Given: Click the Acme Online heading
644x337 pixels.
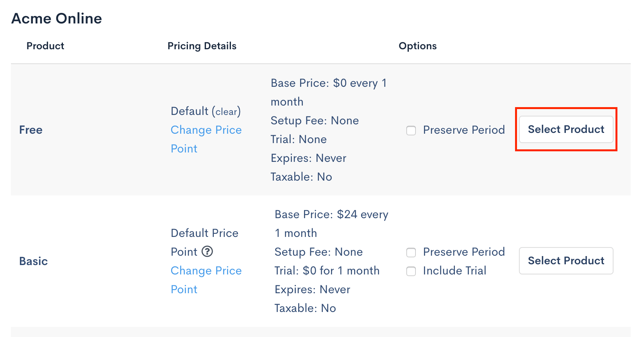Looking at the screenshot, I should tap(57, 18).
